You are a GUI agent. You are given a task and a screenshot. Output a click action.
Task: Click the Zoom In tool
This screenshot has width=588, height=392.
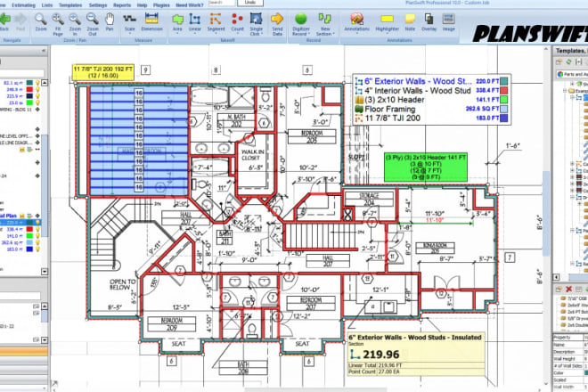tap(75, 23)
